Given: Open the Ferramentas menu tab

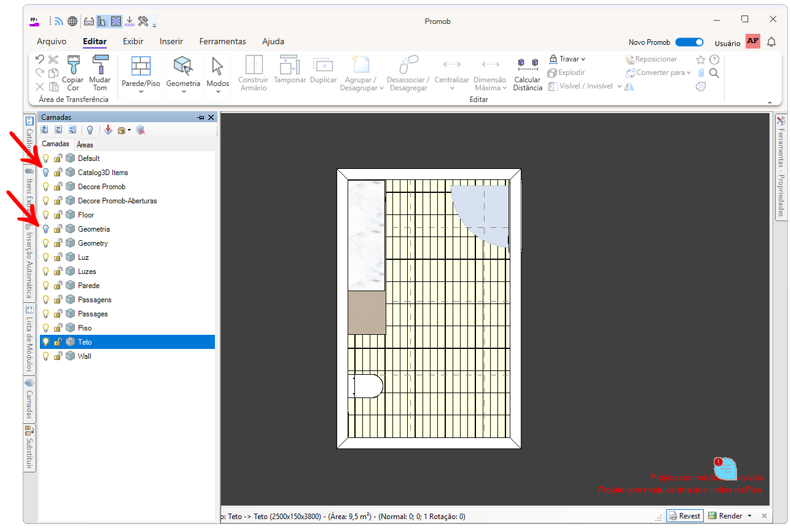Looking at the screenshot, I should (x=222, y=42).
